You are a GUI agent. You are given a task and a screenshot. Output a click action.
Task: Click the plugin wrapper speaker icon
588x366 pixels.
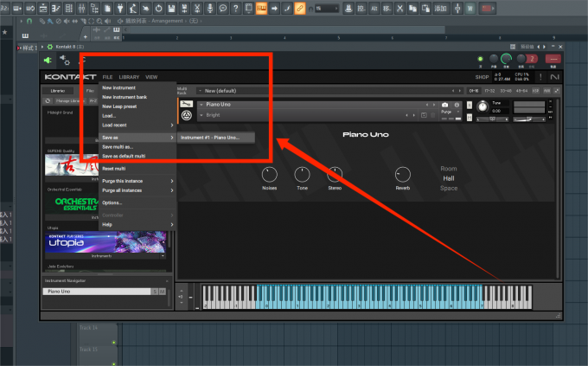tap(48, 60)
